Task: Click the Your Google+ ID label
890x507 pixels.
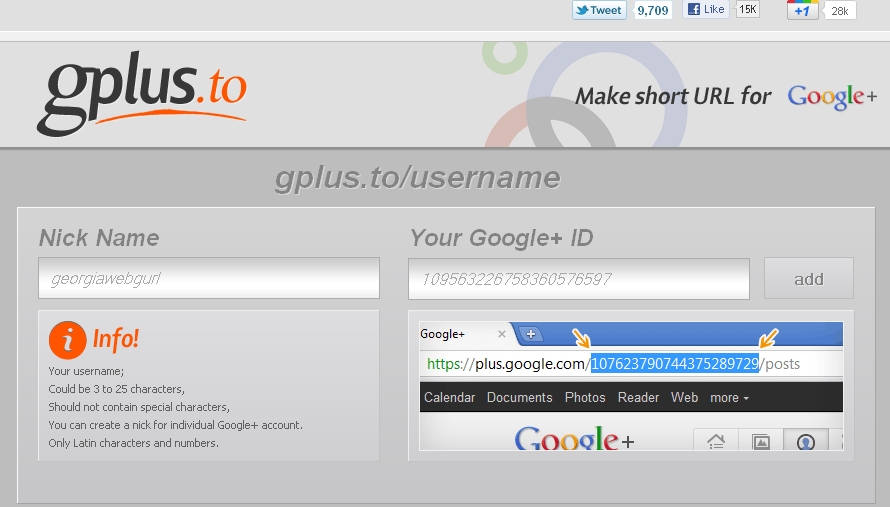Action: coord(501,238)
